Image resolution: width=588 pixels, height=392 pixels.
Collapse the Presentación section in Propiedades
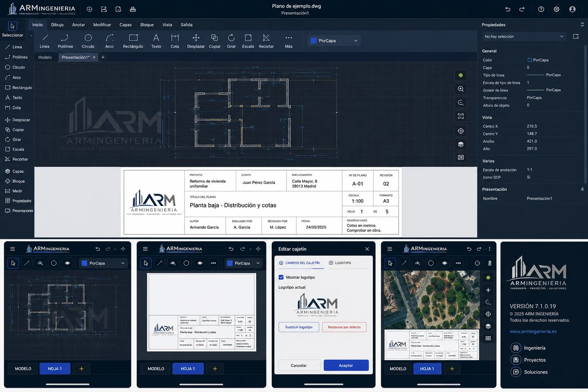tap(582, 189)
